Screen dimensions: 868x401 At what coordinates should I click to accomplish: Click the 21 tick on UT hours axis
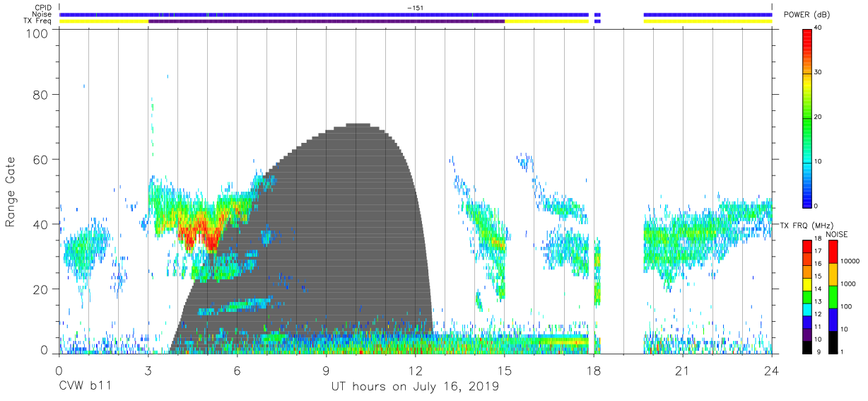pos(683,371)
